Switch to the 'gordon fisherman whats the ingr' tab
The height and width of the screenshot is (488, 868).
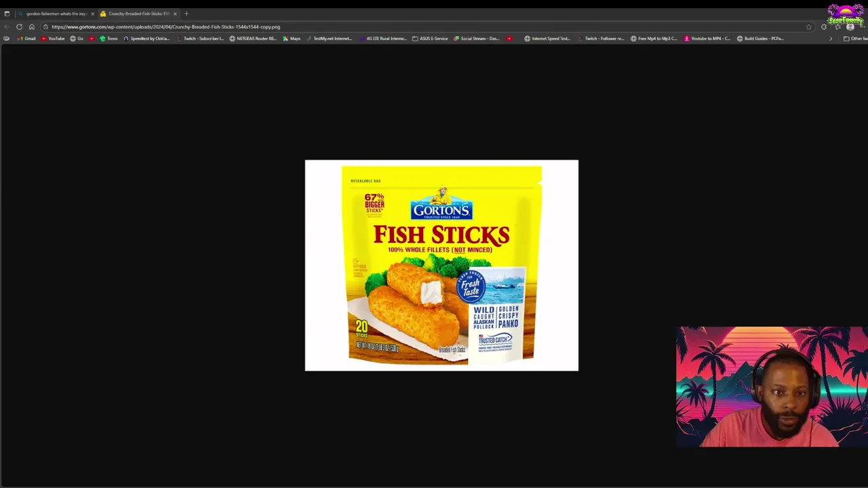56,14
